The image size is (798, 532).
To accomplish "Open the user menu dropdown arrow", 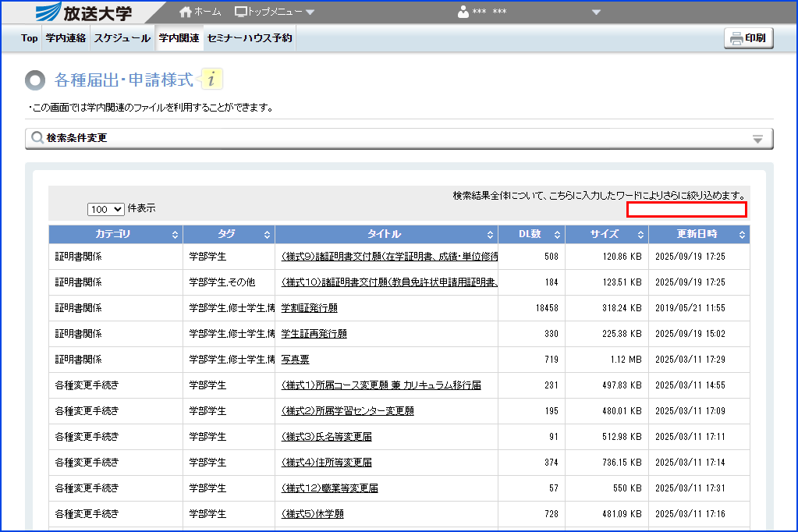I will click(597, 12).
